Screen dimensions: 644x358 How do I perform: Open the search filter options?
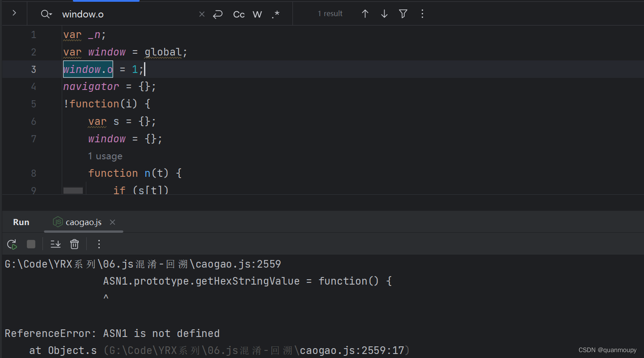[403, 14]
